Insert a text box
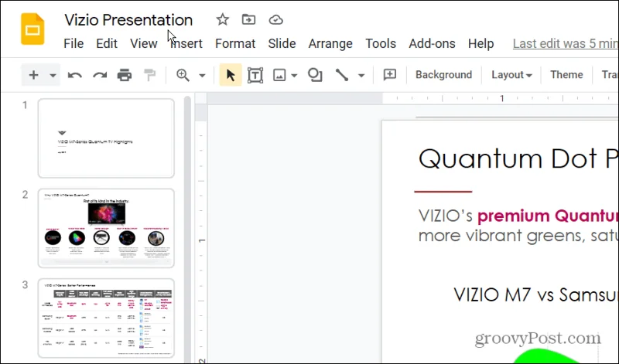This screenshot has width=619, height=364. click(255, 75)
